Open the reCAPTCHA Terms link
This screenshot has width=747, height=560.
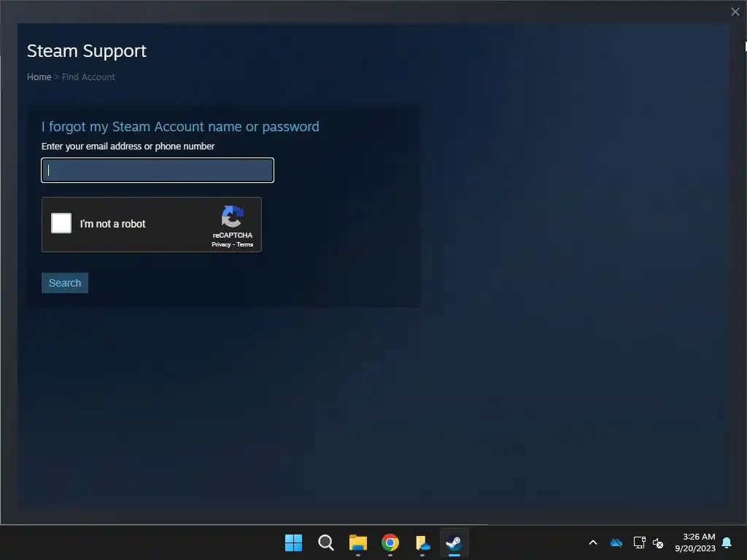pos(245,244)
